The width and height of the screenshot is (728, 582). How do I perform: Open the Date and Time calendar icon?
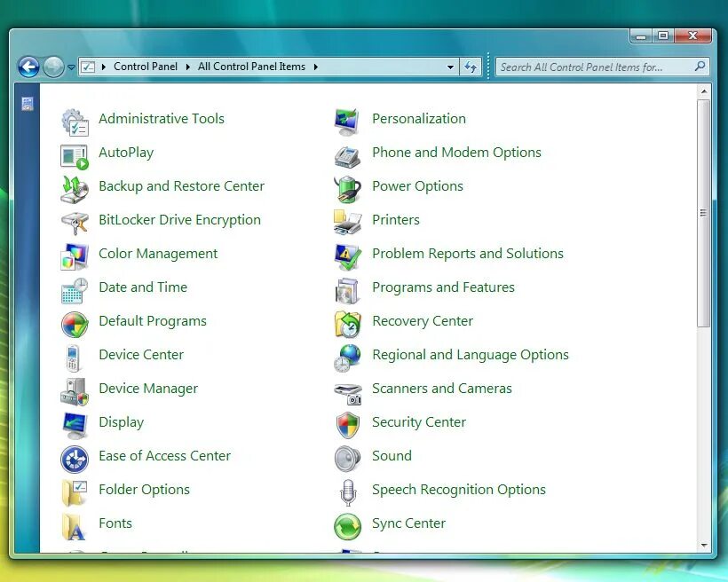(x=75, y=290)
